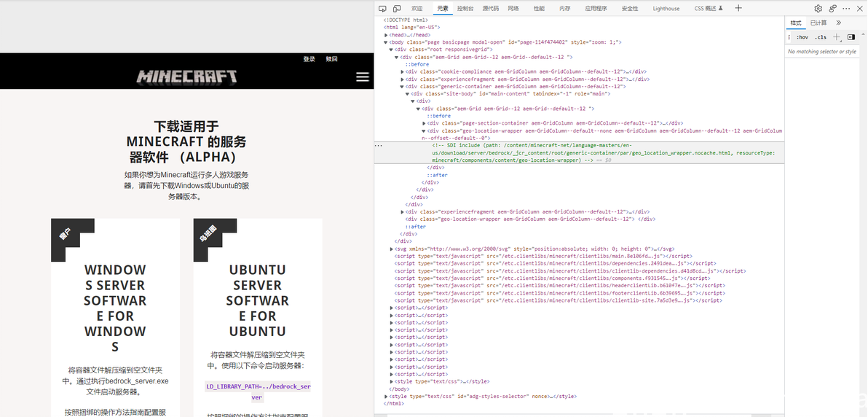Show more Styles pane tabs chevron
This screenshot has height=417, width=868.
pyautogui.click(x=839, y=23)
